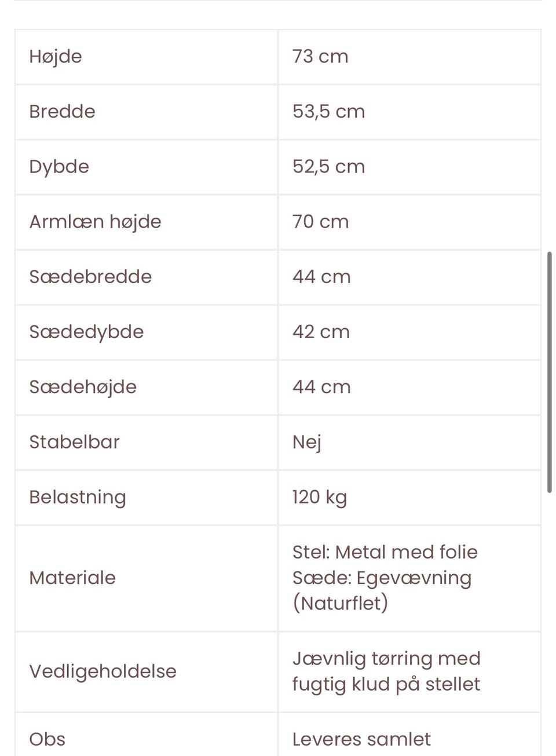
Task: Click the Dybde row label
Action: (x=59, y=167)
